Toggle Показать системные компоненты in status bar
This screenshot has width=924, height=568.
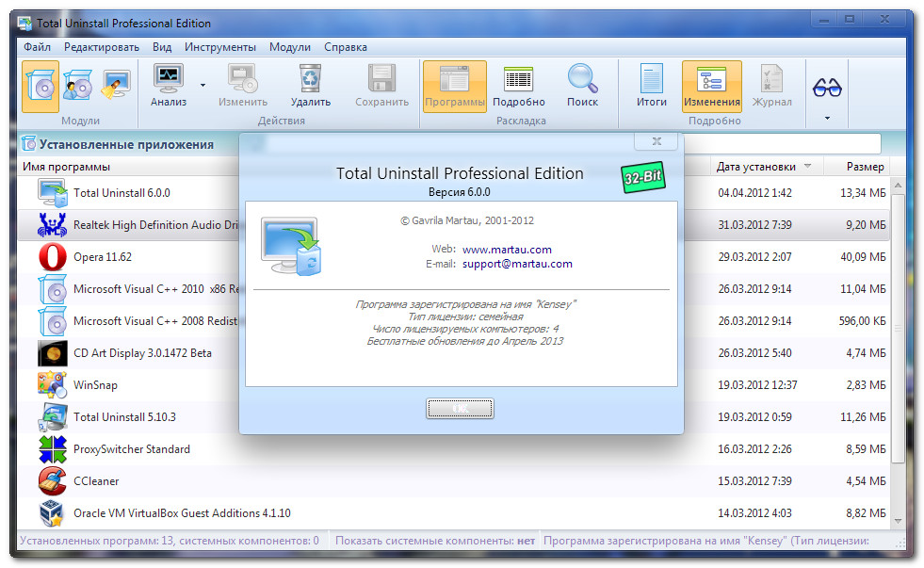pyautogui.click(x=435, y=541)
